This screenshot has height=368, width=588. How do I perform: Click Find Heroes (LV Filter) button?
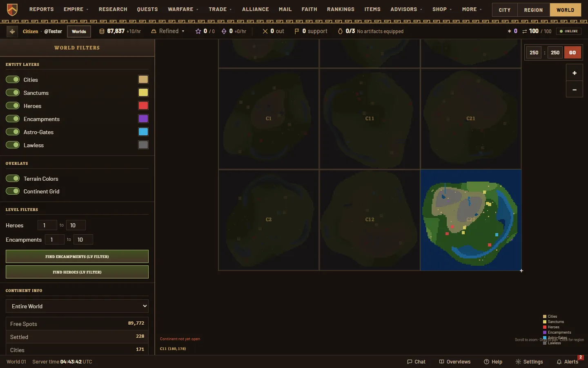tap(77, 272)
